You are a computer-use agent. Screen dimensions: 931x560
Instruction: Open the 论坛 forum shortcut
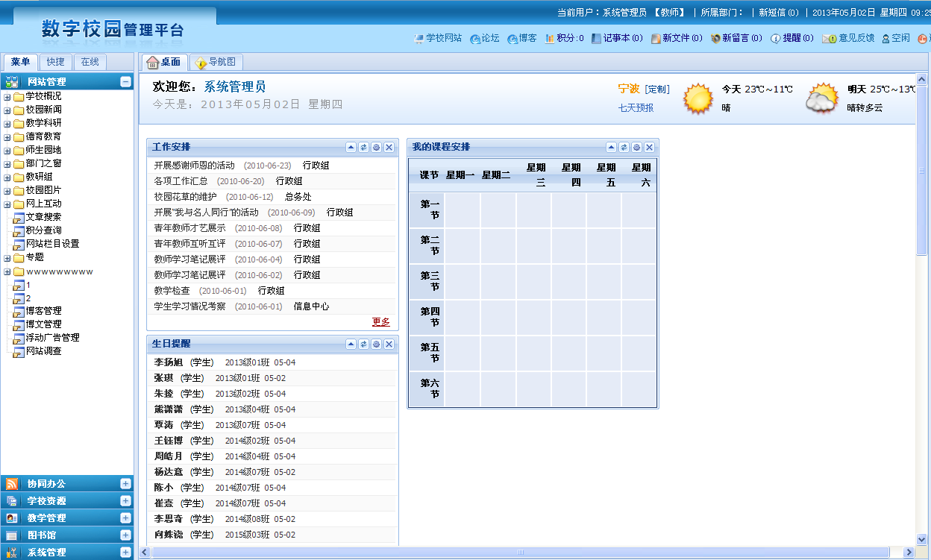point(485,38)
